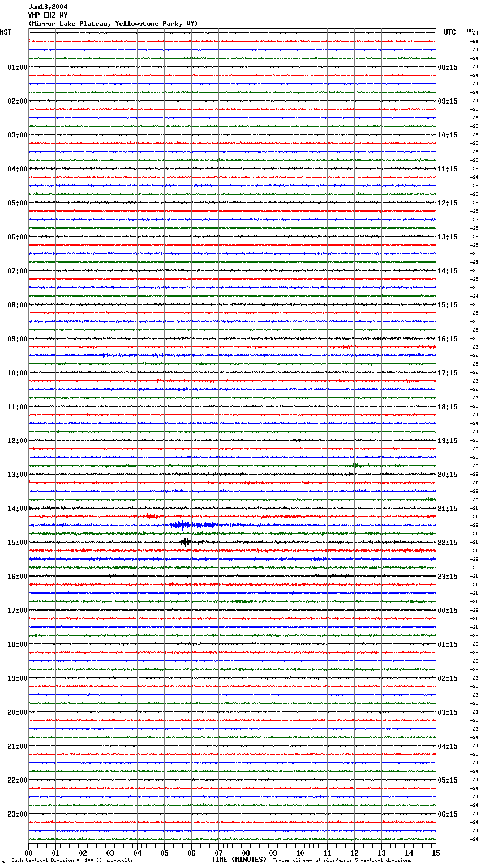Viewport: 481px width, 868px height.
Task: Click the 19:15 UTC time label
Action: [448, 441]
